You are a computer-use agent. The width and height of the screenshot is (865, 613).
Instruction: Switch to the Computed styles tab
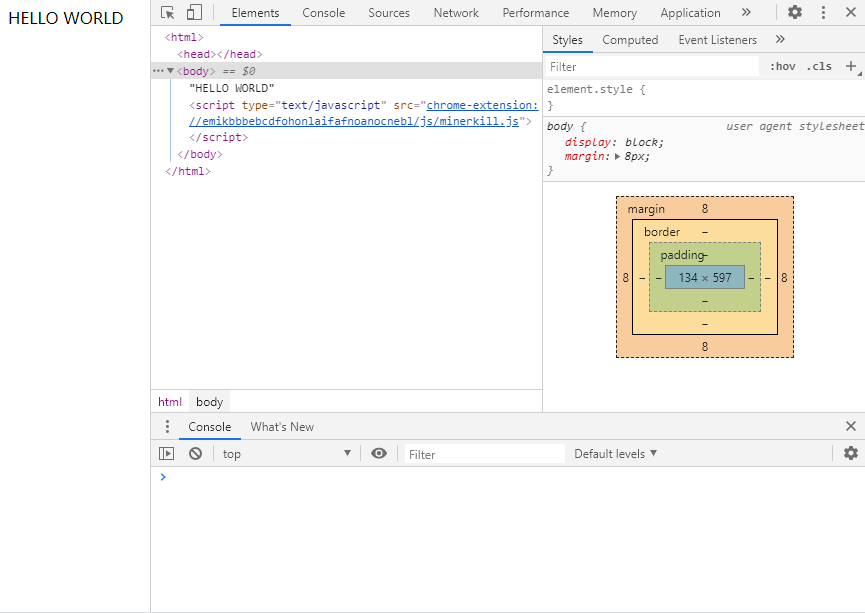630,40
